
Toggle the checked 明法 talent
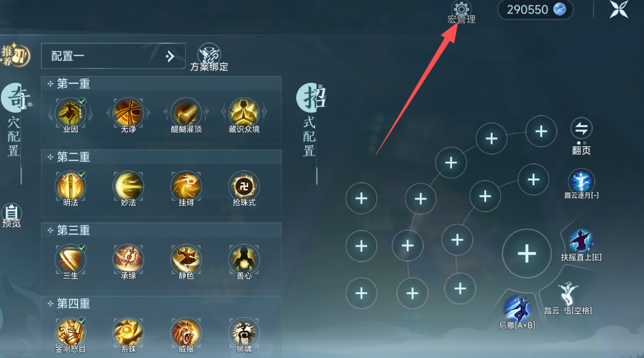(x=70, y=186)
